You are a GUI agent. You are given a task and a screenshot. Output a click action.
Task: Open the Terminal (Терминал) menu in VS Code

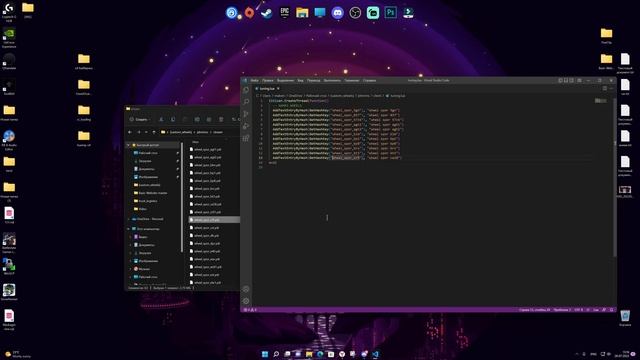tap(352, 80)
